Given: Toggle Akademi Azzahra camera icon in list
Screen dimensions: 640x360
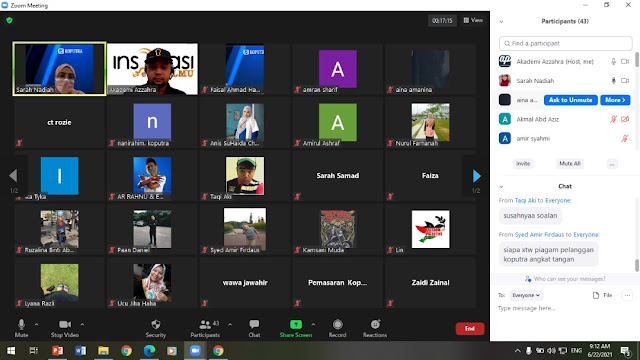Looking at the screenshot, I should [x=625, y=62].
